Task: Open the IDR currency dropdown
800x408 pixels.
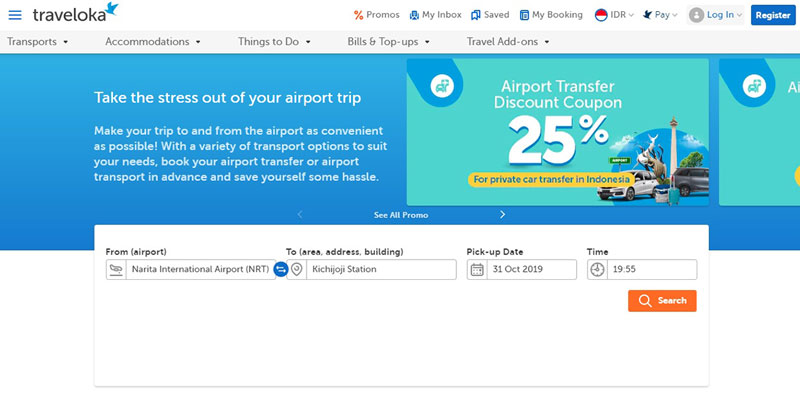Action: point(614,15)
